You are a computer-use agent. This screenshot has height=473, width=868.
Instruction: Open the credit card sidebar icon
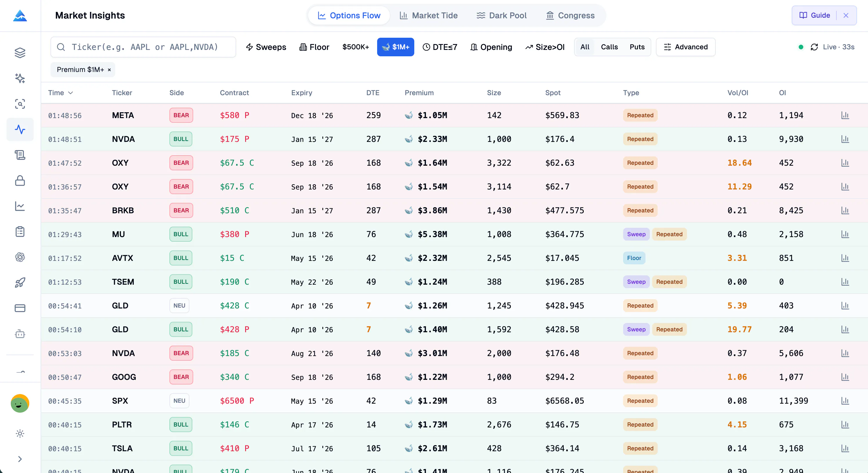20,308
